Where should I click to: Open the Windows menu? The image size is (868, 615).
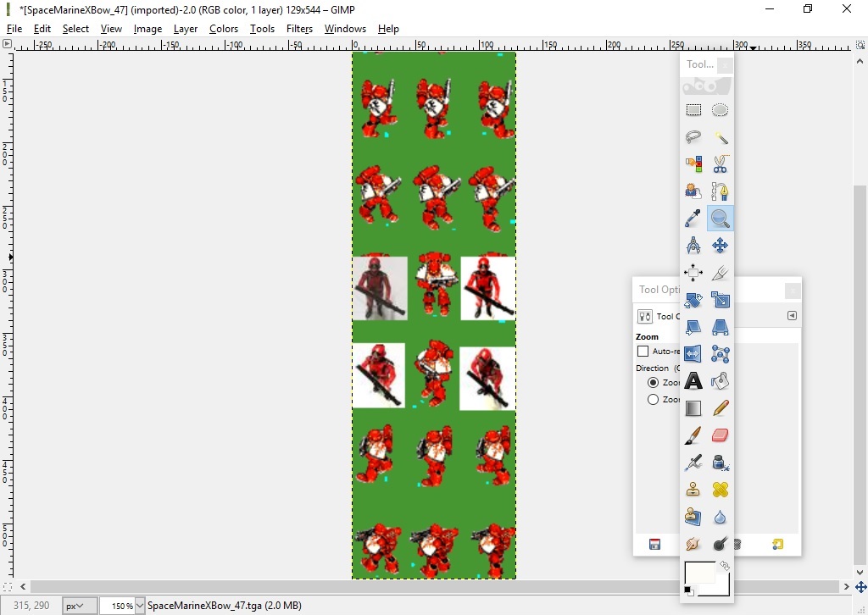click(346, 29)
